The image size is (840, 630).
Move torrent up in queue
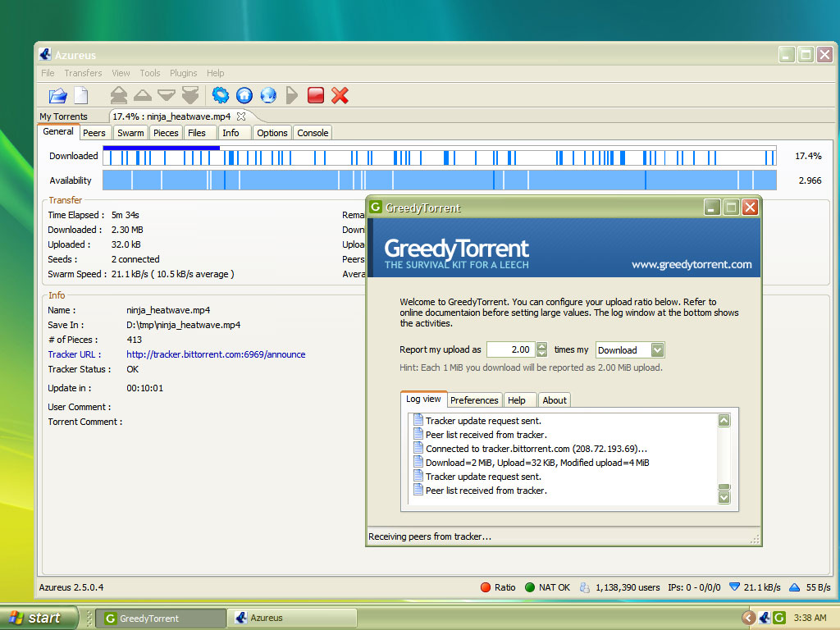pos(143,95)
